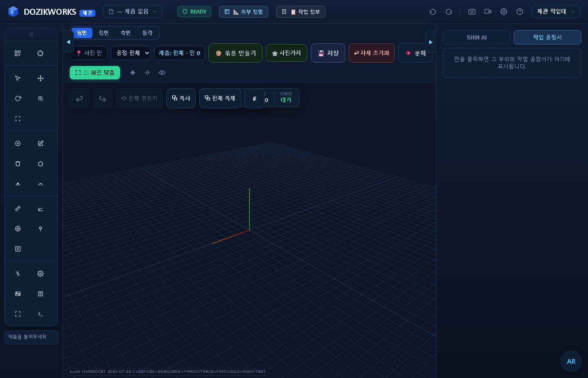Open the 제관 작업대 workspace dropdown

[x=556, y=12]
